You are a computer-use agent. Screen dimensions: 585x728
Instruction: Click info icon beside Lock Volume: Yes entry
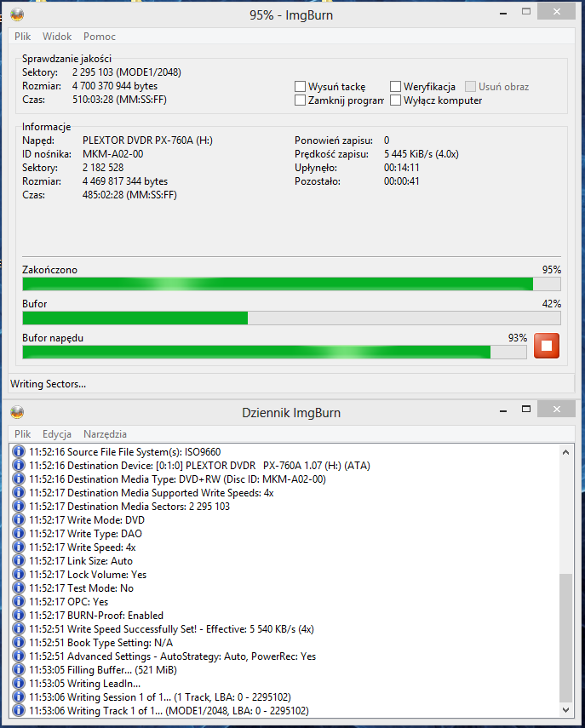point(19,575)
